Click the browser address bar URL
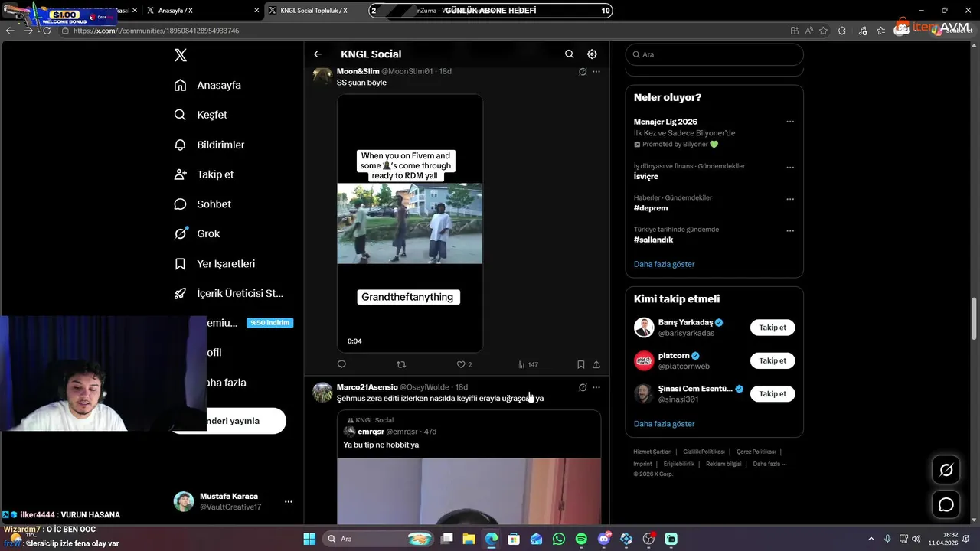The width and height of the screenshot is (980, 551). pos(156,31)
